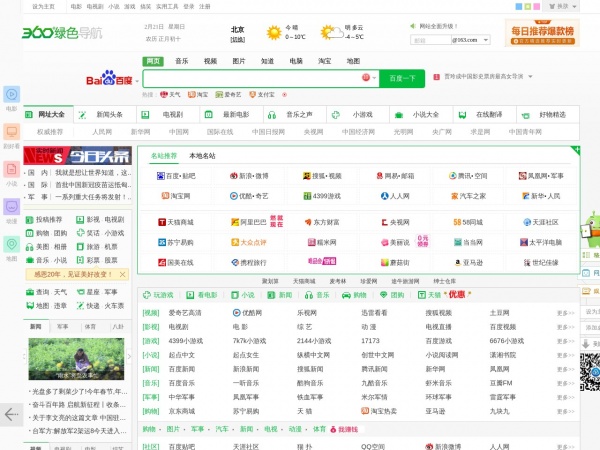The image size is (600, 450).
Task: Select the 在线翻译 navigation tab
Action: coord(485,114)
